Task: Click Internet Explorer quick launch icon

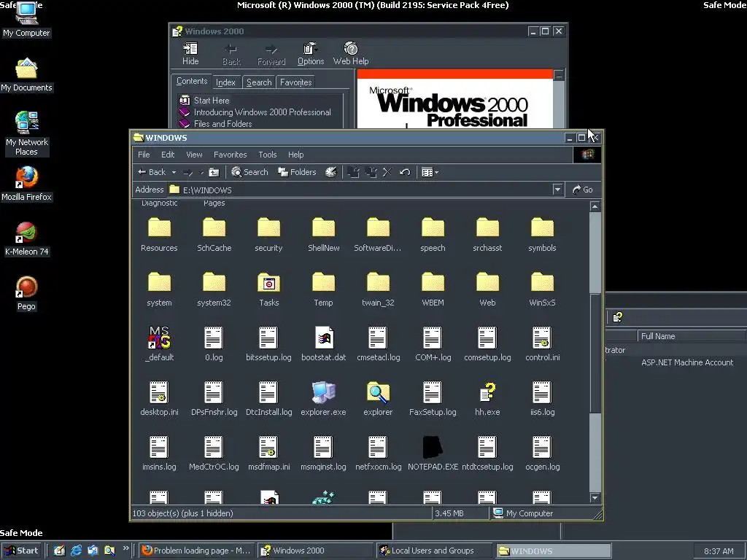Action: click(x=76, y=551)
